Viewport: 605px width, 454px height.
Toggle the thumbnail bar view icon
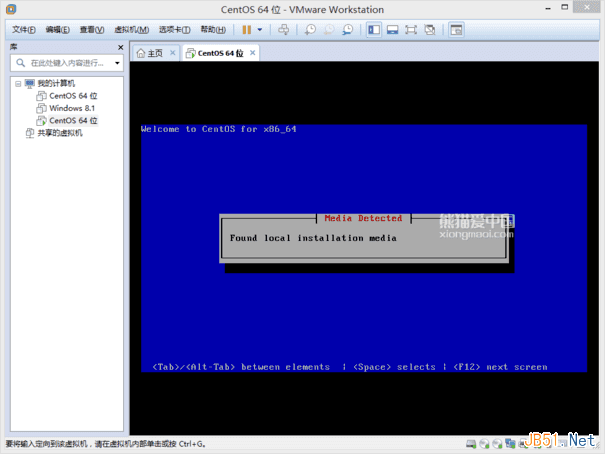(x=392, y=30)
